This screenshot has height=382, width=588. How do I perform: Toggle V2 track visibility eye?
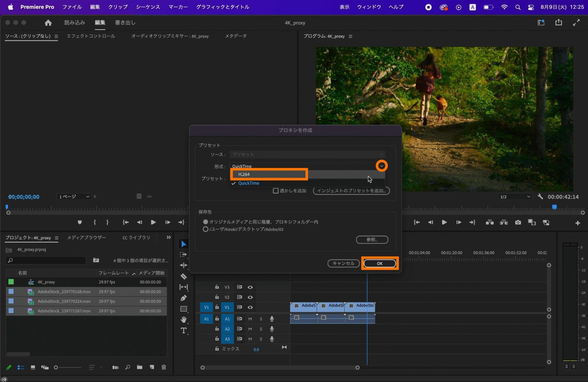tap(250, 297)
